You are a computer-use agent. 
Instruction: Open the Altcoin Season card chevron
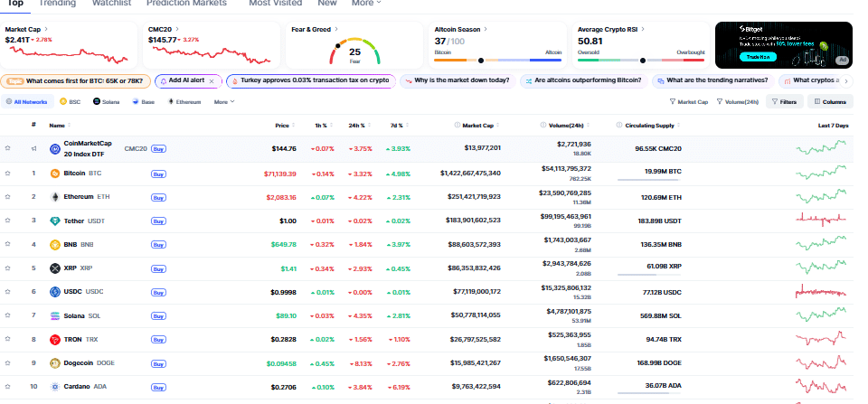click(486, 29)
